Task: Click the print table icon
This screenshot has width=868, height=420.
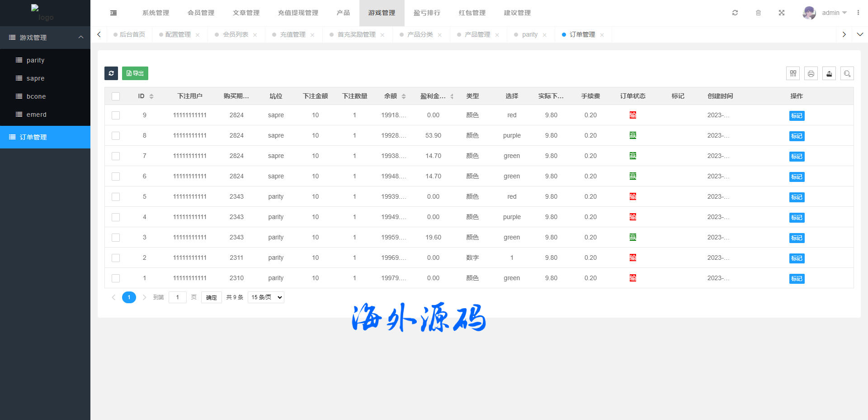Action: (811, 73)
